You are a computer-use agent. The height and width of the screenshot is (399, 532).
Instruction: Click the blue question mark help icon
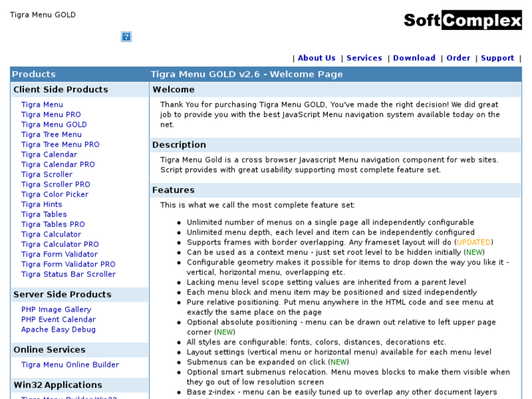click(x=126, y=37)
